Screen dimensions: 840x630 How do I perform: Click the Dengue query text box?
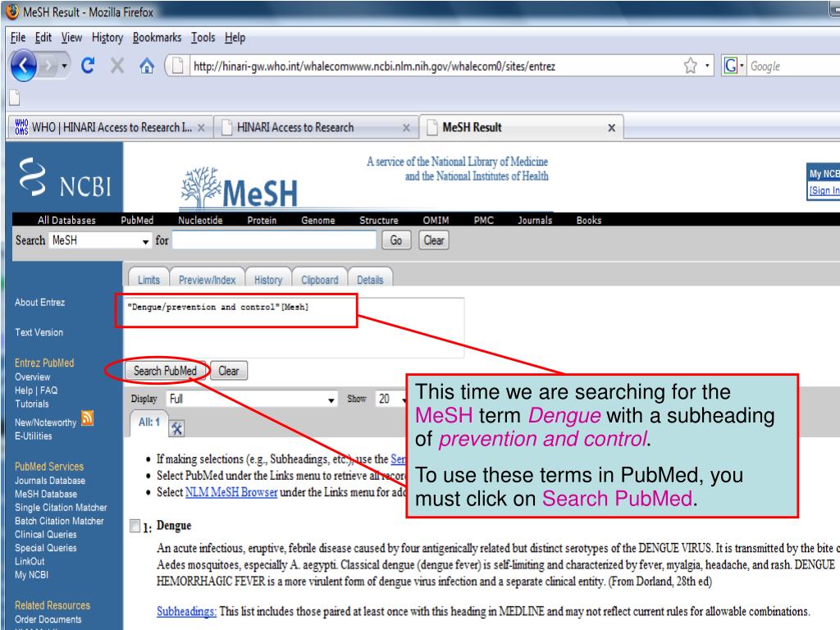(293, 327)
